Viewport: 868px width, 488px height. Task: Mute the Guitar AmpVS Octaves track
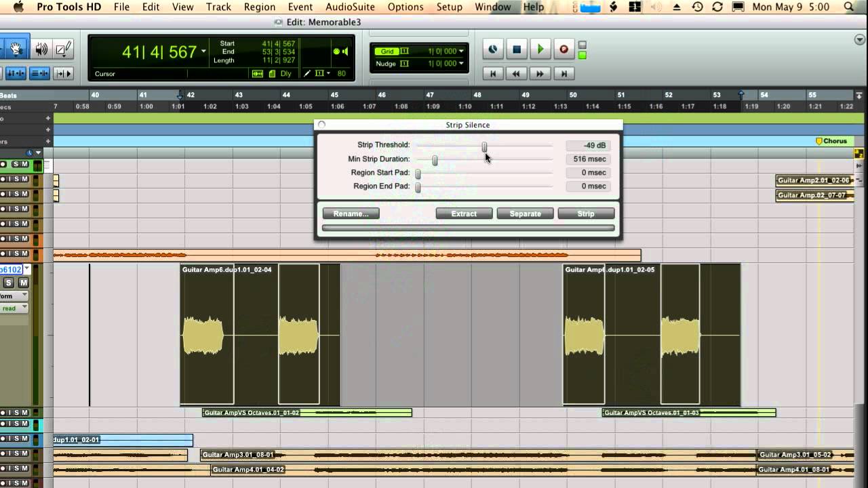coord(24,412)
